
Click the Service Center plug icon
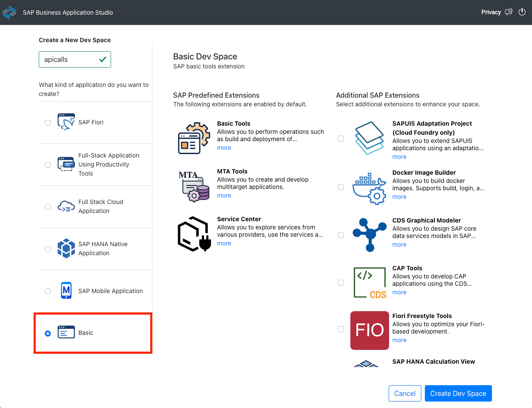click(x=194, y=234)
